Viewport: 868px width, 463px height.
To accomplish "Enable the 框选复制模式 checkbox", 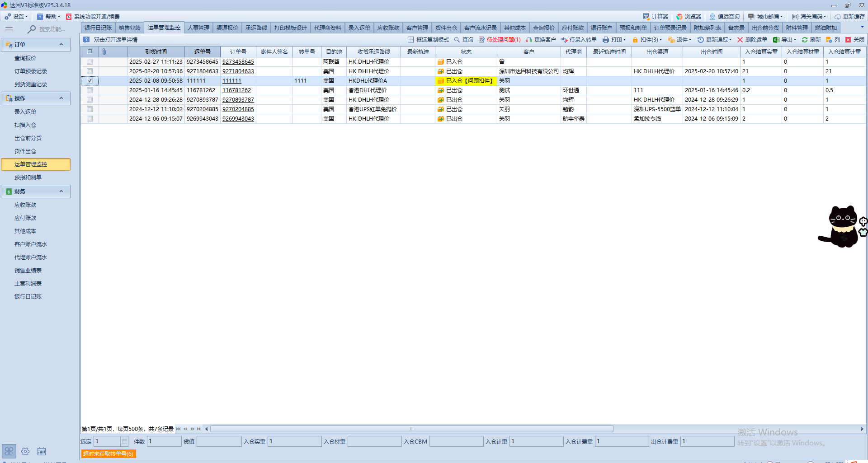I will (x=411, y=40).
